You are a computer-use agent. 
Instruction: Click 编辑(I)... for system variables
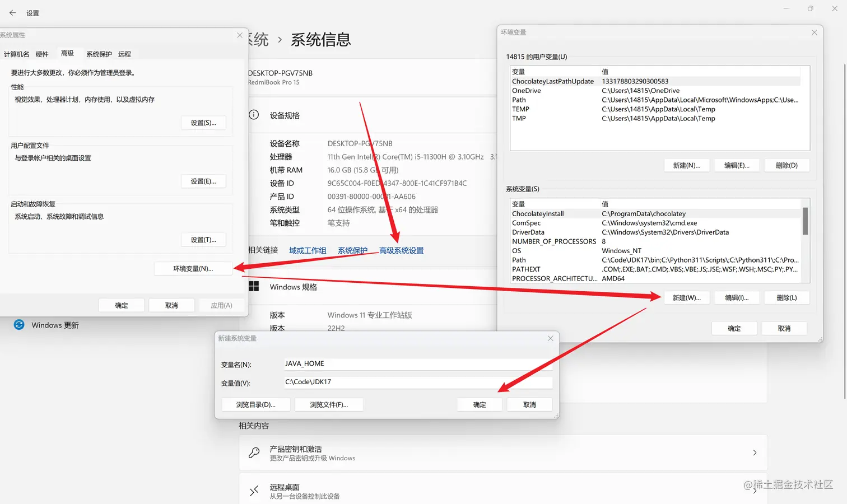[737, 297]
